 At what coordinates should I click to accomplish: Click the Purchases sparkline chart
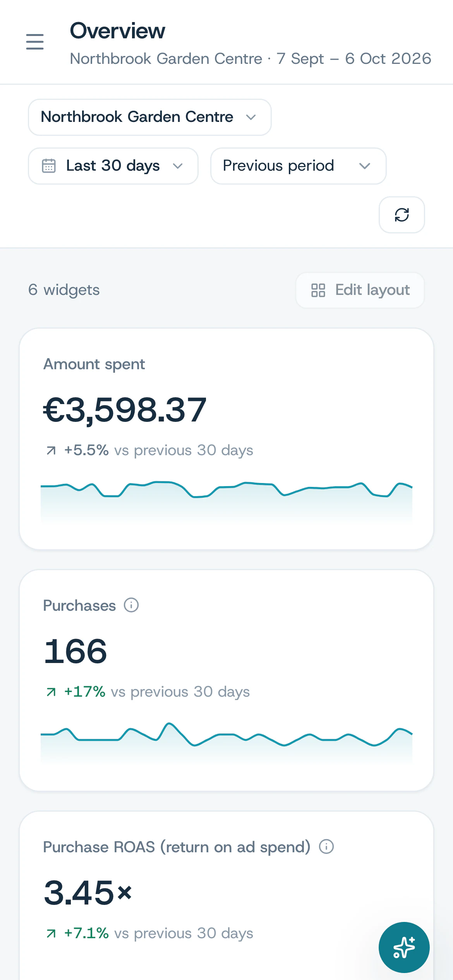(226, 744)
